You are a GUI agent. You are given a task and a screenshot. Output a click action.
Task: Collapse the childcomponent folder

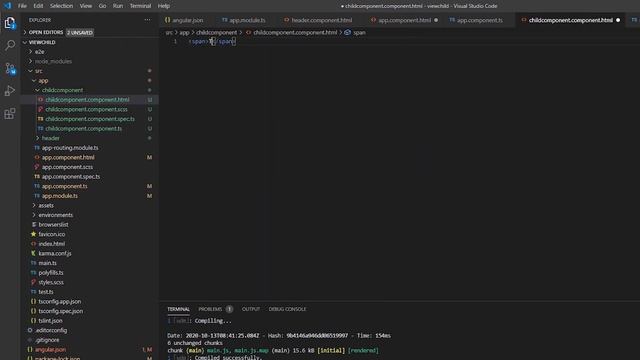click(x=62, y=90)
